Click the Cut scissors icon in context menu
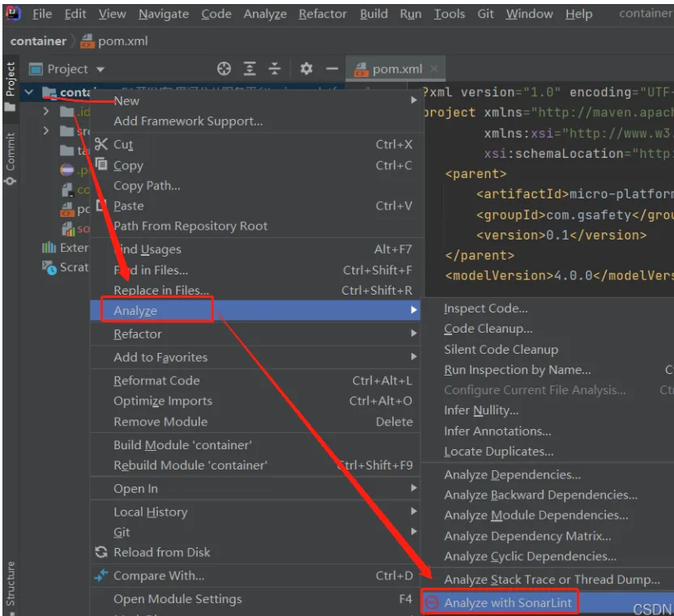Viewport: 674px width, 616px height. point(101,144)
